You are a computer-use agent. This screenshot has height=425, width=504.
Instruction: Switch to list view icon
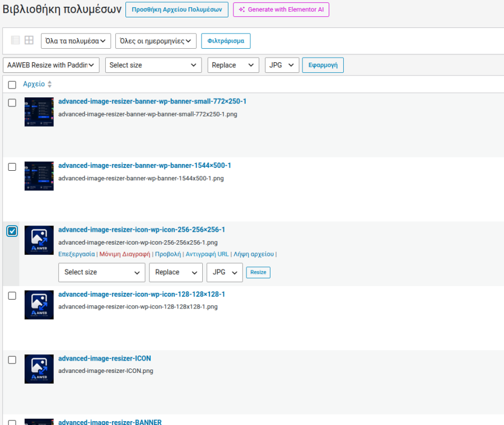[16, 40]
